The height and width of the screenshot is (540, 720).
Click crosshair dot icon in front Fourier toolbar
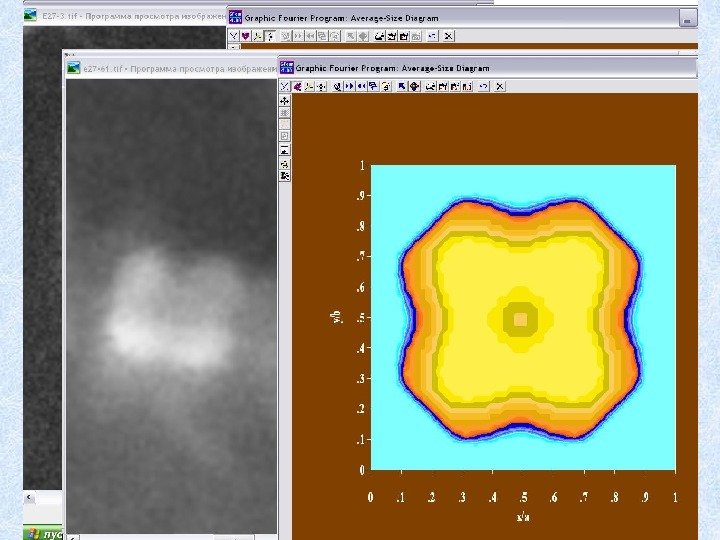(x=321, y=86)
